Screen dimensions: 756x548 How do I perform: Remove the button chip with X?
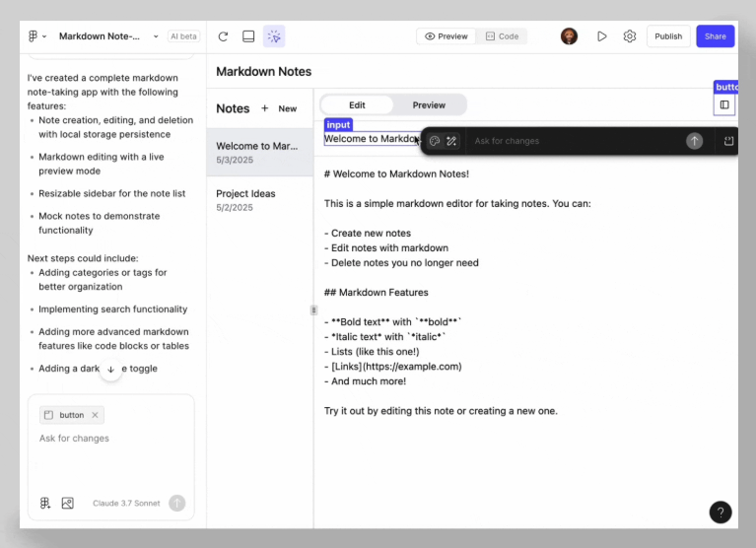point(95,415)
